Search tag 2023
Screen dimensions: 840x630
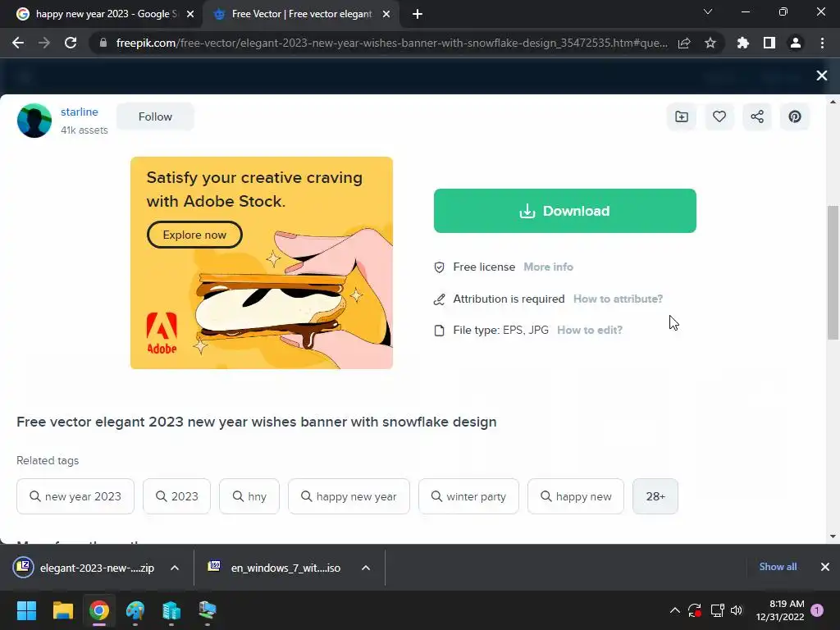(177, 496)
